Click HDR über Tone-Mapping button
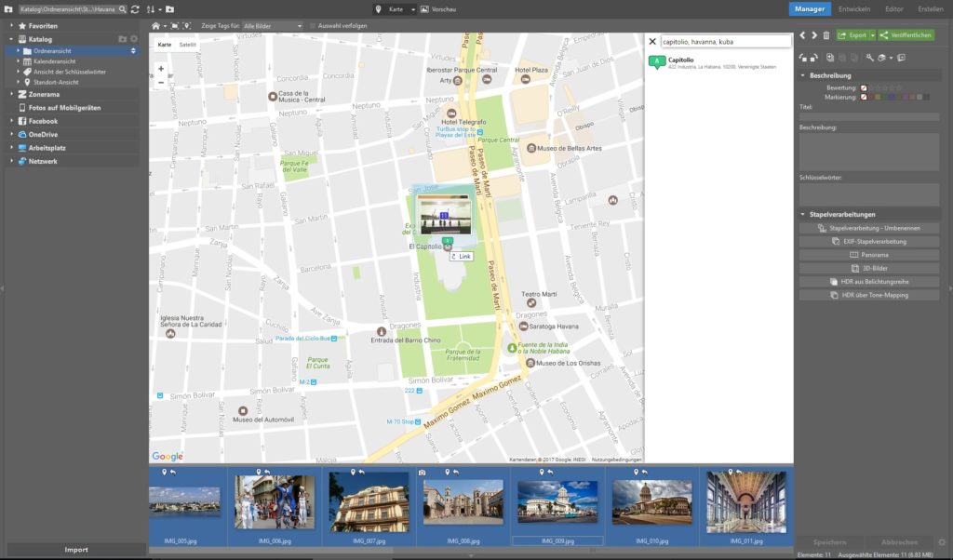 pos(869,295)
